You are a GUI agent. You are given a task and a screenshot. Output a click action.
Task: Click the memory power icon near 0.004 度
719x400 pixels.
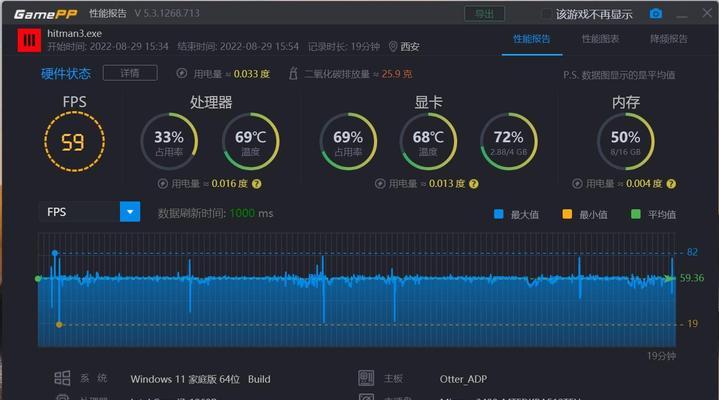click(x=577, y=184)
